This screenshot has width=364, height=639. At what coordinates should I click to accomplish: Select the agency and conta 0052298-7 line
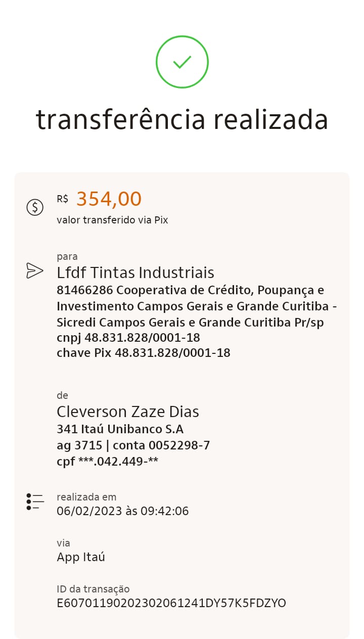click(x=133, y=445)
